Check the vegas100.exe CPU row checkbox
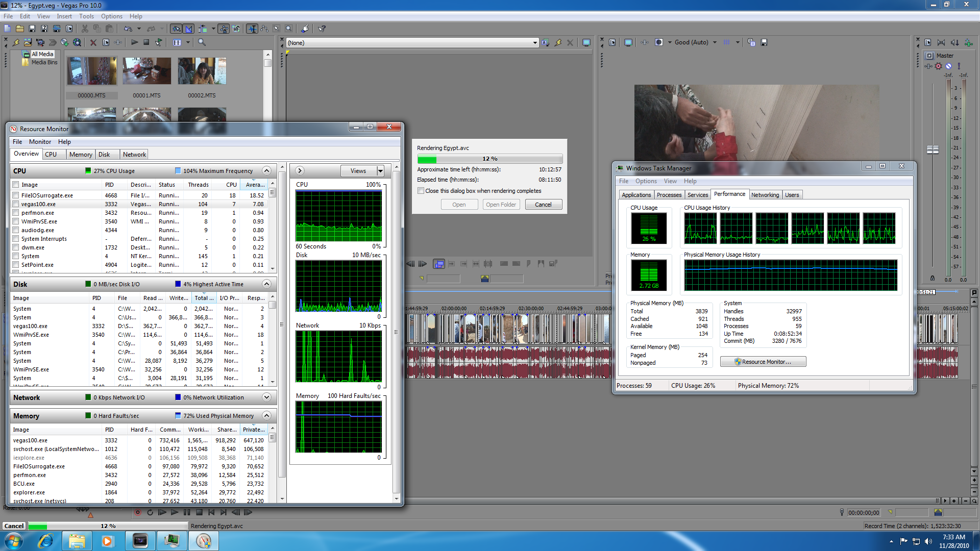 (16, 204)
